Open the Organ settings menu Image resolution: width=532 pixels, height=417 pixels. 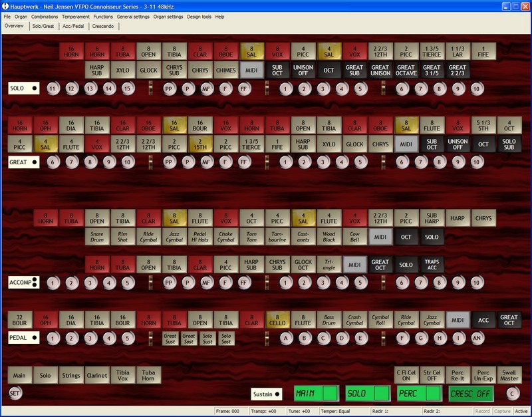168,16
